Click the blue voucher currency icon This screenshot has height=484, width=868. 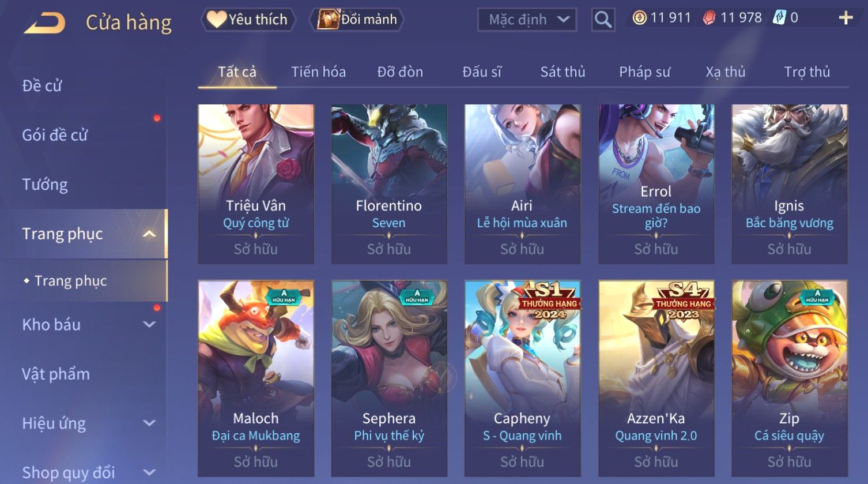[779, 18]
